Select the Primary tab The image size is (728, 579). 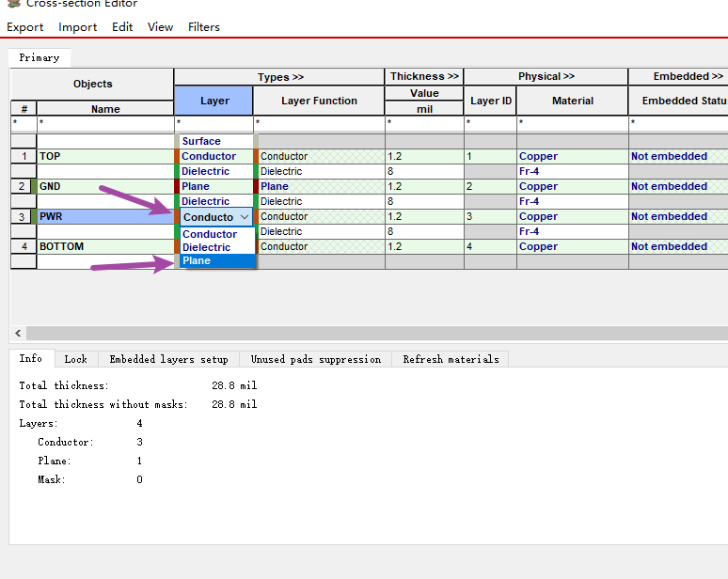(40, 57)
